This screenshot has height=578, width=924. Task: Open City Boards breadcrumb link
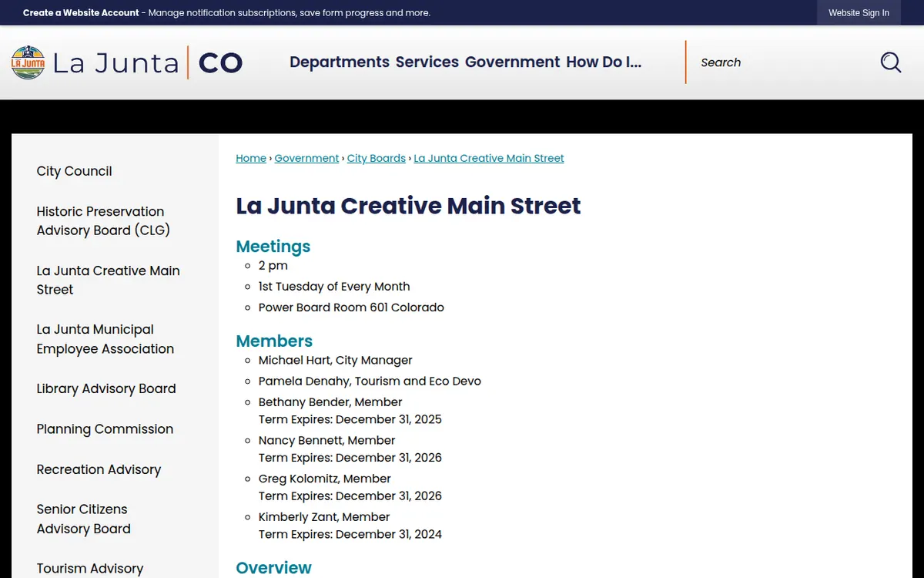pyautogui.click(x=377, y=158)
